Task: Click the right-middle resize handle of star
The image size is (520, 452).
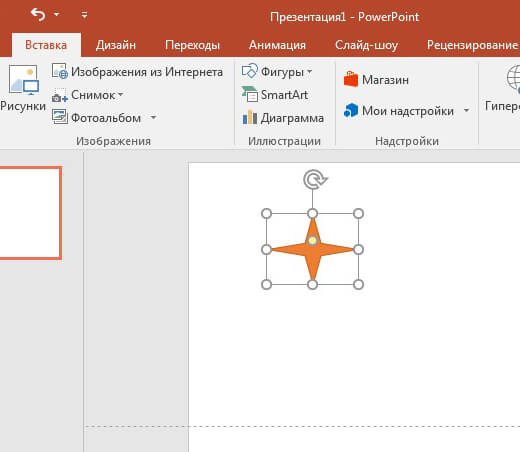Action: click(358, 249)
